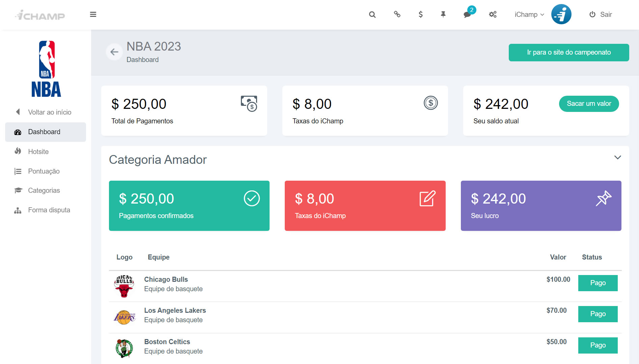The width and height of the screenshot is (639, 364).
Task: Select Dashboard in the sidebar menu
Action: (46, 132)
